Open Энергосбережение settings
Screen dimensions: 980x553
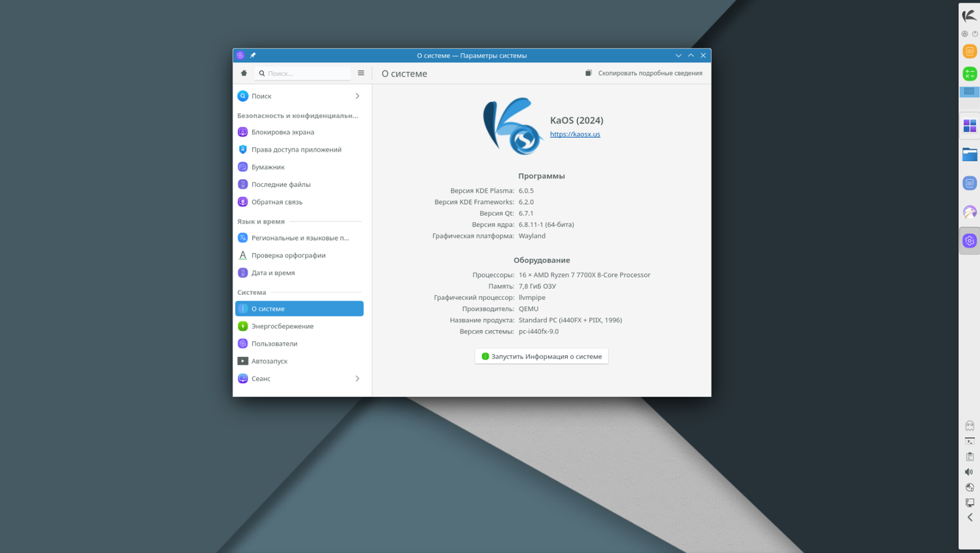pyautogui.click(x=299, y=326)
